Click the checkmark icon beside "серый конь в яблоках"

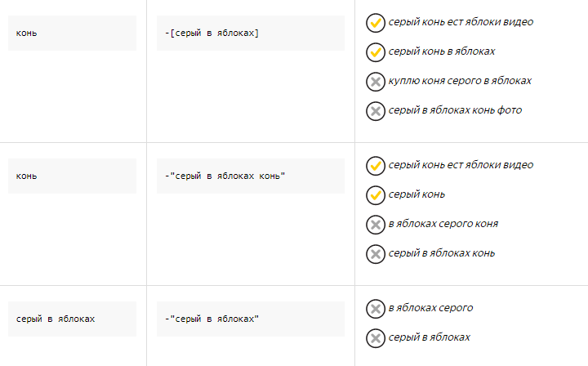(376, 52)
